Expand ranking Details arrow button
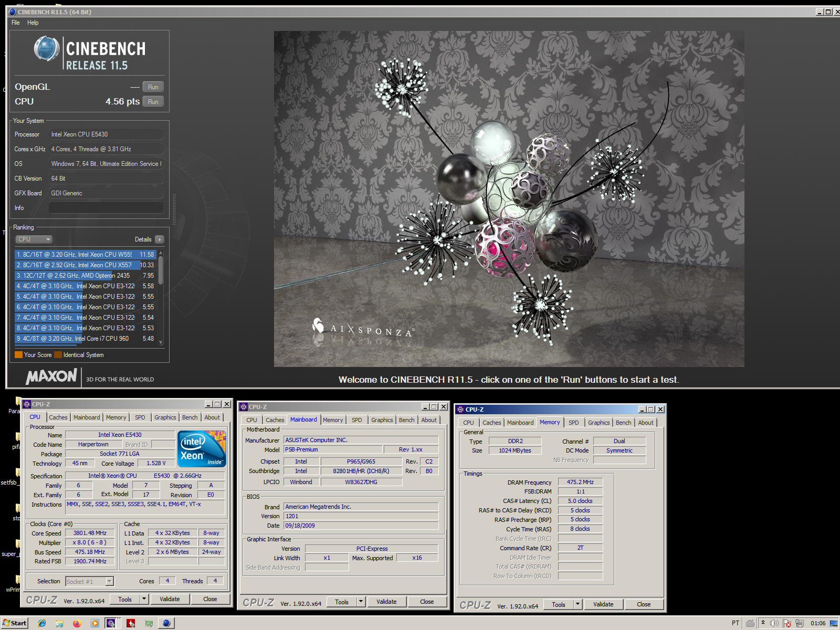The height and width of the screenshot is (630, 840). tap(160, 239)
